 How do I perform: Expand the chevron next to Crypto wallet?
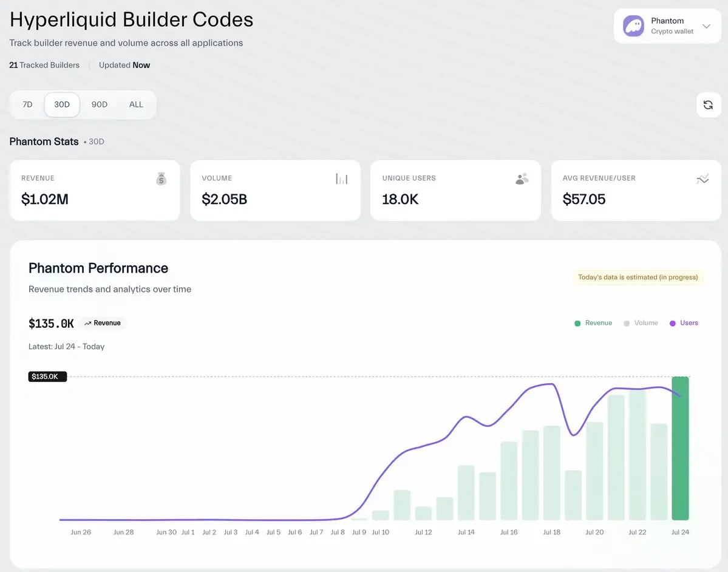click(x=706, y=26)
